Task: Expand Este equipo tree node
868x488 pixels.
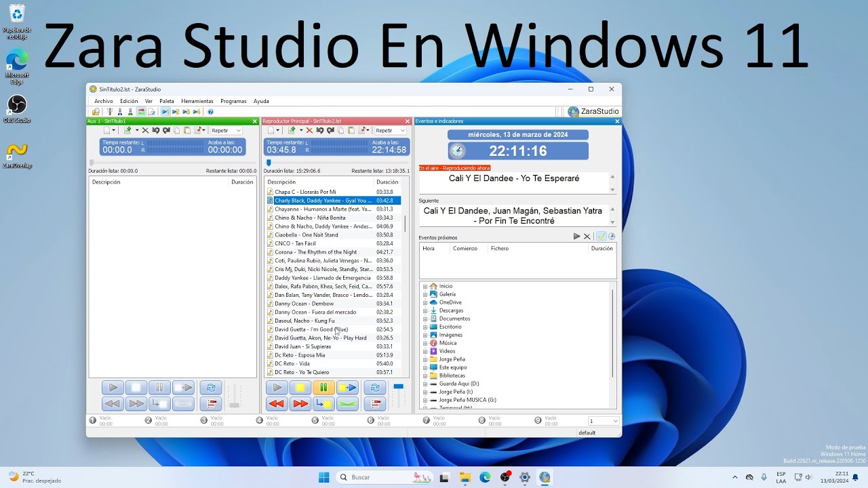Action: (425, 367)
